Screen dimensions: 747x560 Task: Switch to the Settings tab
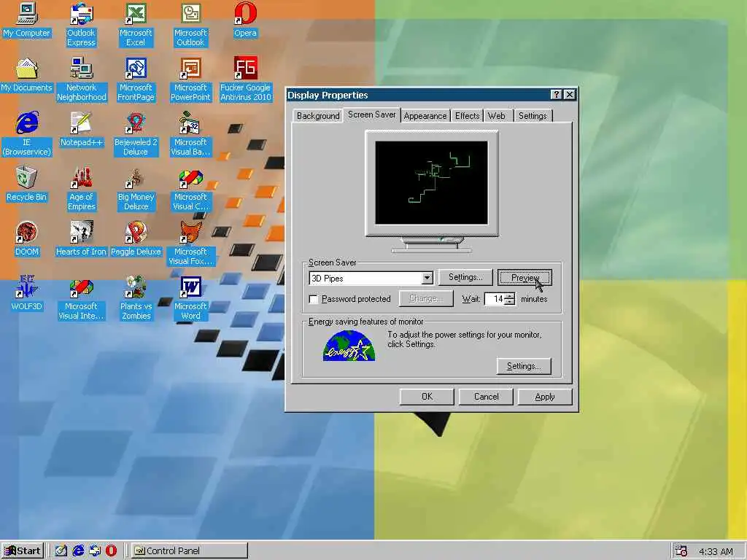click(533, 116)
